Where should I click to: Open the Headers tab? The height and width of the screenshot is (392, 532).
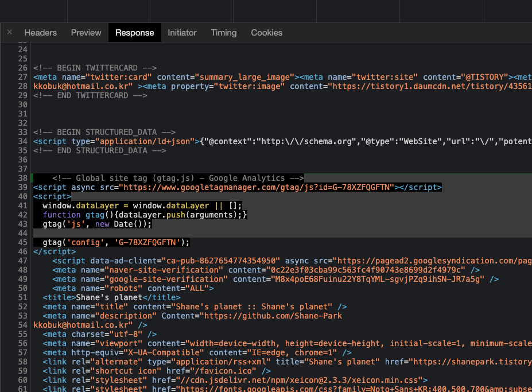click(x=40, y=33)
